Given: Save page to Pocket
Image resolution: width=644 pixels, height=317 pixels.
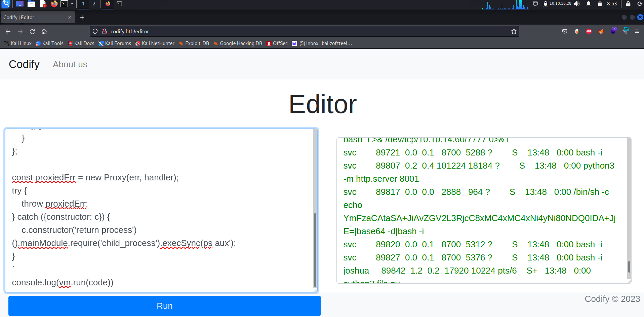Looking at the screenshot, I should [565, 31].
